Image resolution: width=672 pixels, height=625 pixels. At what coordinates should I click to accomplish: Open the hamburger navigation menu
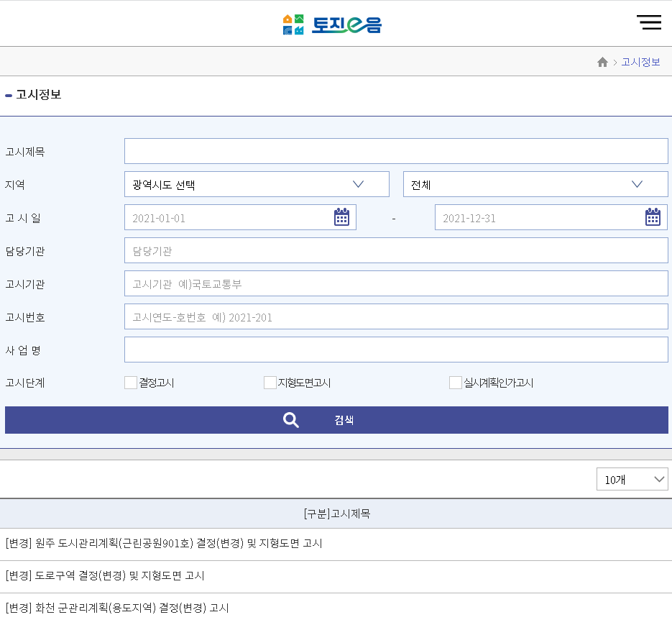649,22
